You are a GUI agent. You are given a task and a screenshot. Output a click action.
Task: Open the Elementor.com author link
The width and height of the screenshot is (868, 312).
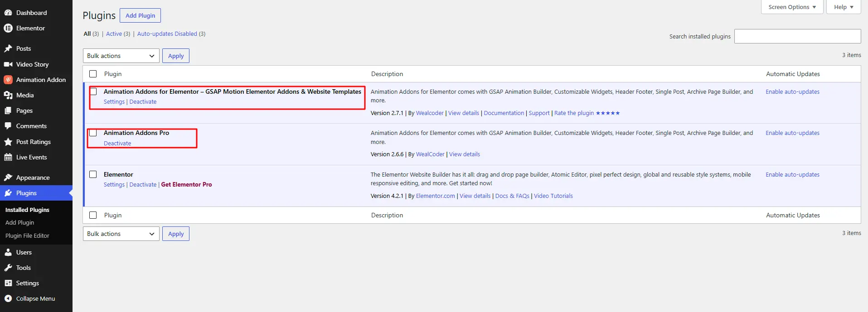tap(435, 196)
